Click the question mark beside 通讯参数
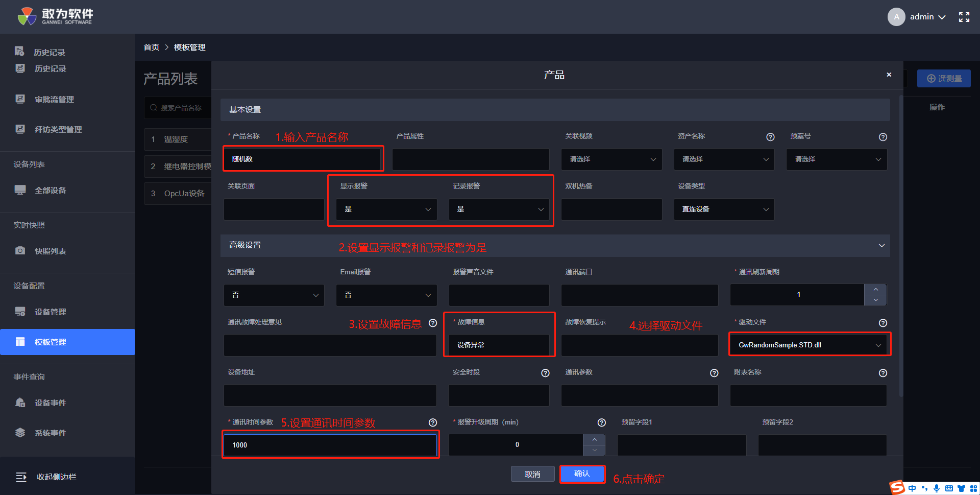 (x=714, y=373)
